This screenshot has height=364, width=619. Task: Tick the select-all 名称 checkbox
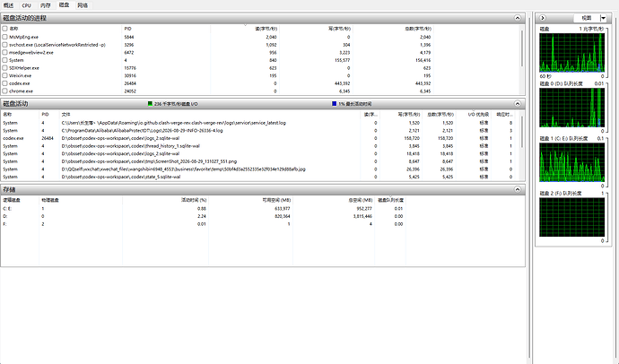pos(4,29)
